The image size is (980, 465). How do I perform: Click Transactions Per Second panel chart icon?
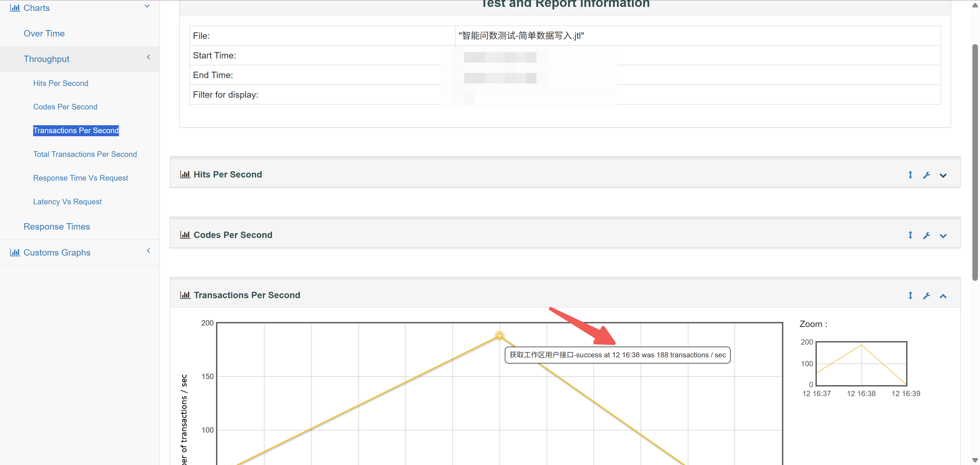point(185,295)
